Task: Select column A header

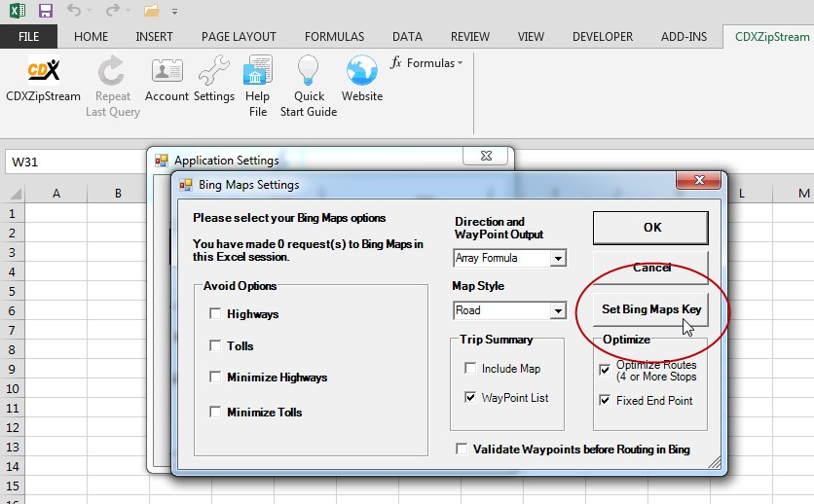Action: tap(56, 194)
